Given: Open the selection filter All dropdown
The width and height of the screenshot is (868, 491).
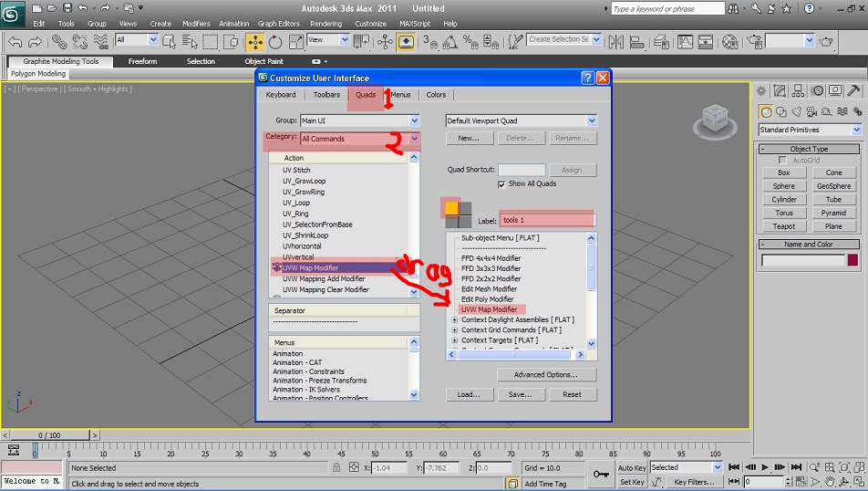Looking at the screenshot, I should (x=137, y=40).
